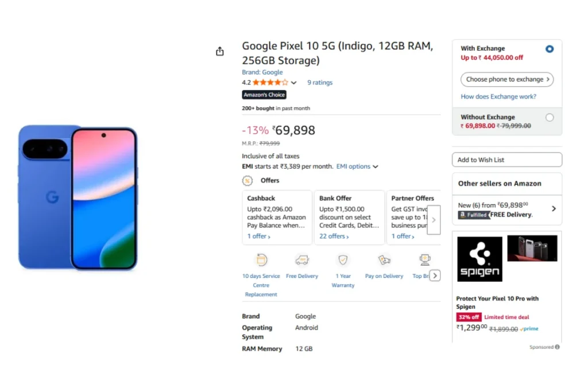Viewport: 588px width, 392px height.
Task: Click the Top Brand trophy icon
Action: [x=425, y=260]
